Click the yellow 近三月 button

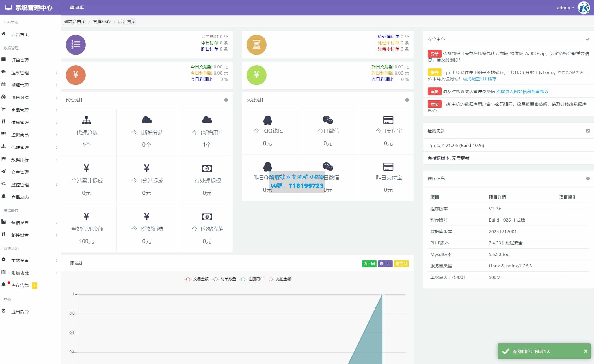(401, 264)
